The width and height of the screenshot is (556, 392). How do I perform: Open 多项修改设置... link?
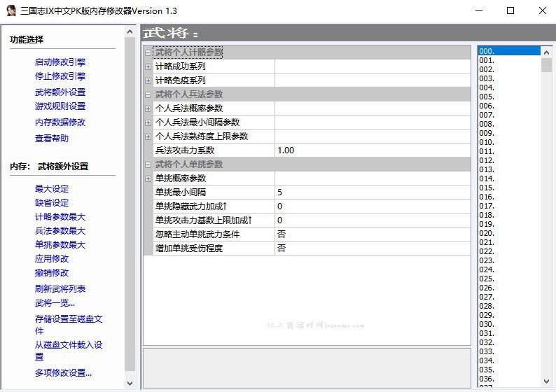[64, 372]
